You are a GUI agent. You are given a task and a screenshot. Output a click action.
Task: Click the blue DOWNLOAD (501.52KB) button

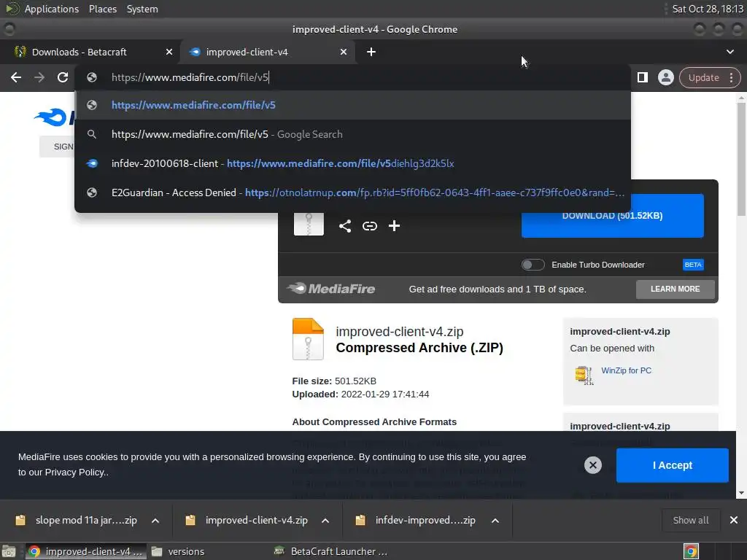[x=612, y=216]
